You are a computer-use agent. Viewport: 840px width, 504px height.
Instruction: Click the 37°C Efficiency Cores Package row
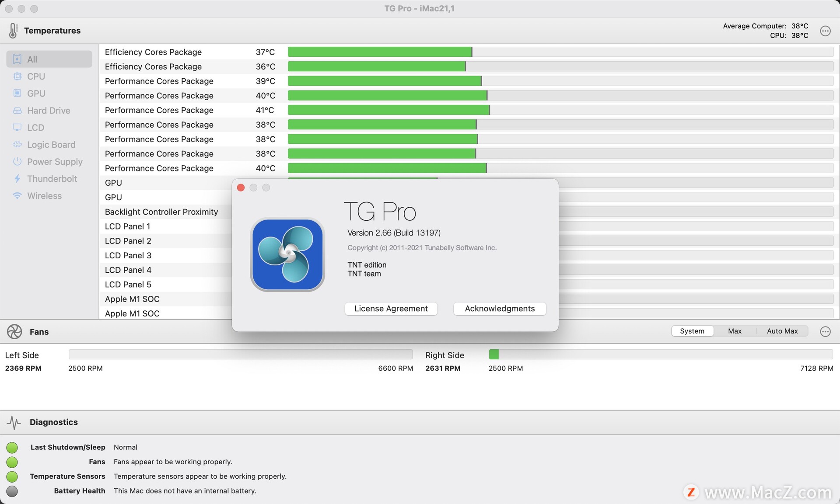[469, 52]
